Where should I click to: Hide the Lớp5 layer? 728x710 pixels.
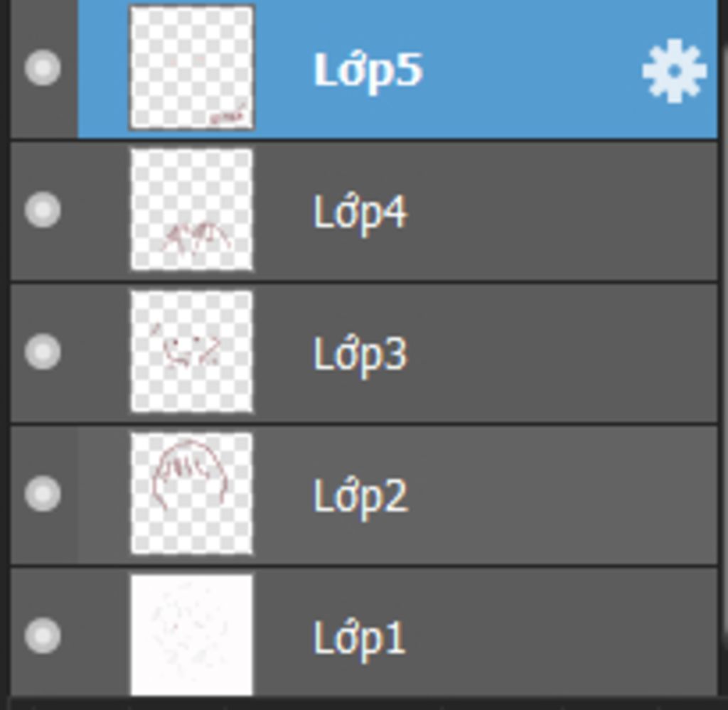click(43, 68)
